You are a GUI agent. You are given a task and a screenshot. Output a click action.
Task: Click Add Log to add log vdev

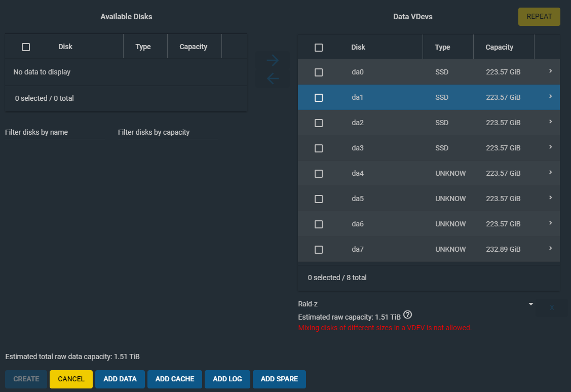click(x=227, y=379)
